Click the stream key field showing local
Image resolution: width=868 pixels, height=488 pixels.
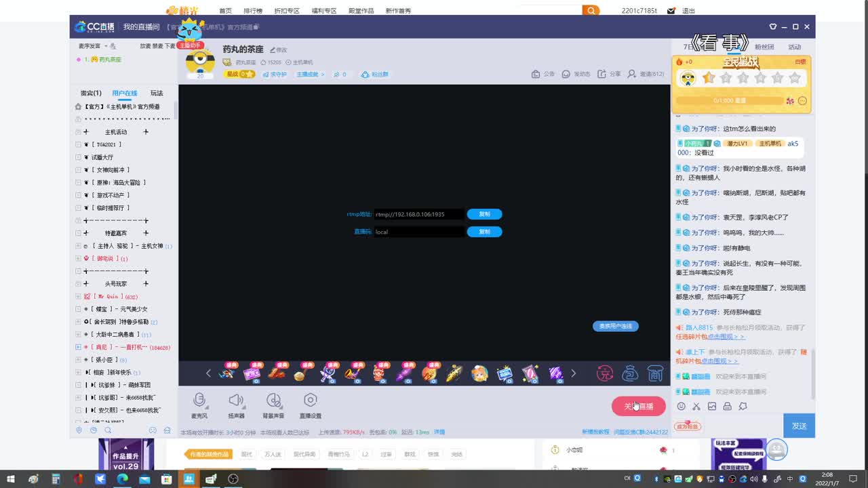tap(419, 232)
